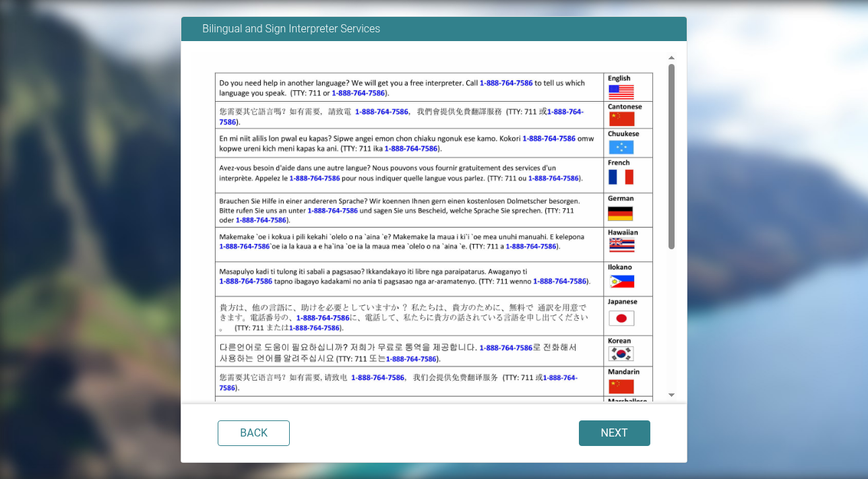The height and width of the screenshot is (479, 868).
Task: Click the Chuukese 'En mi niit alilis' paragraph
Action: pos(406,143)
